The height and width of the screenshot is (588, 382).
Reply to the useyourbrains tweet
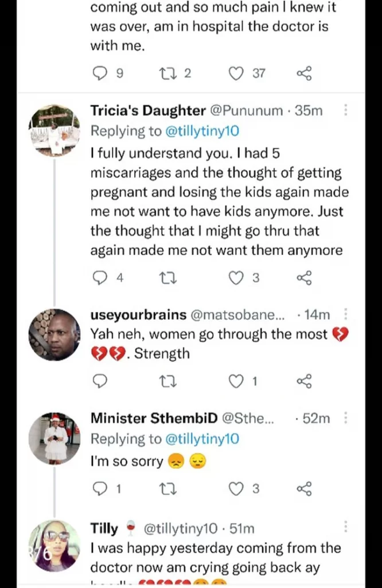[100, 381]
